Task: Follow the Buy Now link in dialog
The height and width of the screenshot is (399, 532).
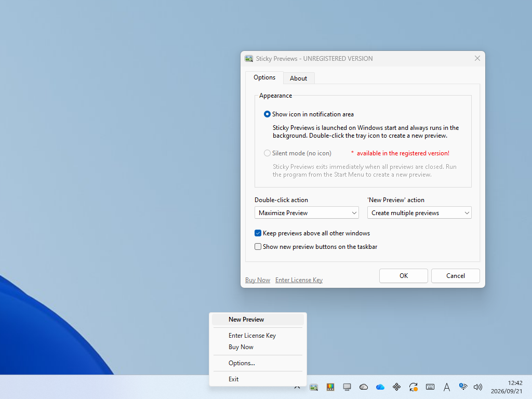Action: point(258,280)
